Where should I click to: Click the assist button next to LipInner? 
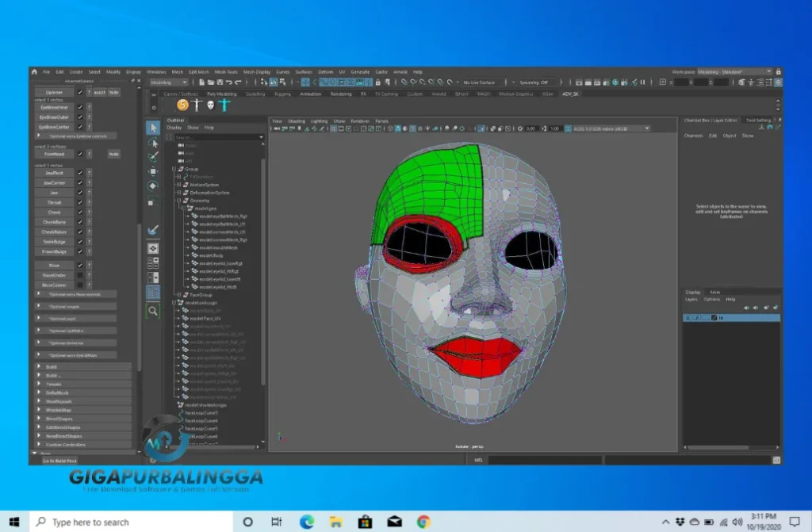coord(100,92)
